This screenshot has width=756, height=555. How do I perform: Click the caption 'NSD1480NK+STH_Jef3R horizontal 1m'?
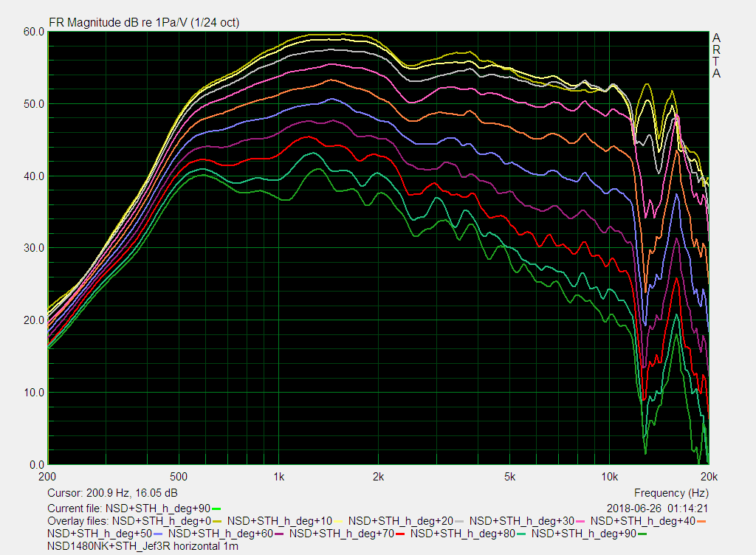(x=142, y=546)
